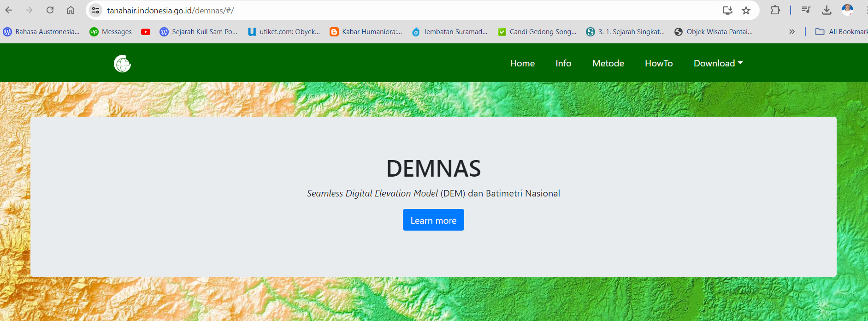Open the Info nav item
Viewport: 868px width, 321px height.
(563, 63)
